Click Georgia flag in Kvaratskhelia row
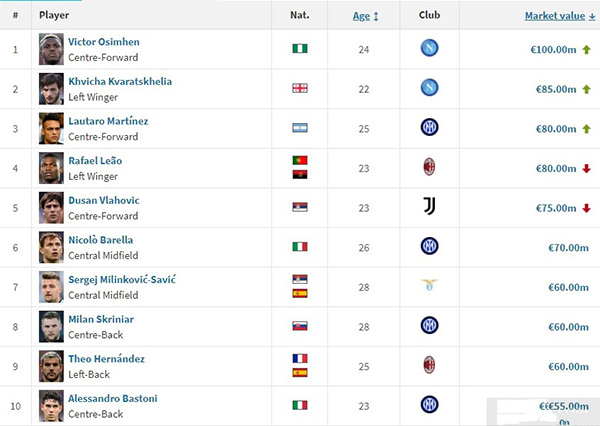 coord(299,88)
